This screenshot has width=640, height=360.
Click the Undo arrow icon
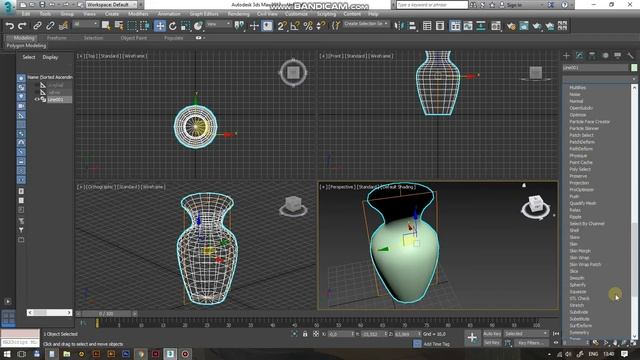(x=9, y=26)
